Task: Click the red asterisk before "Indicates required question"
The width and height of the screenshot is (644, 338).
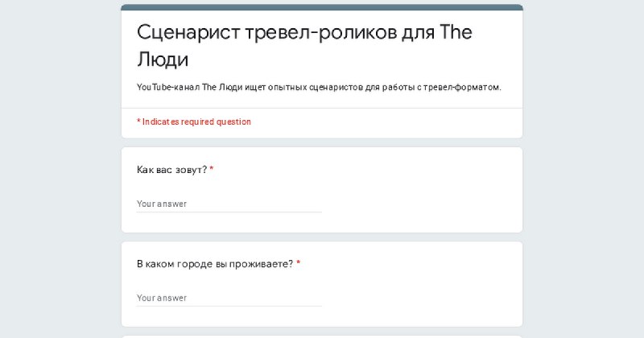Action: (x=138, y=122)
